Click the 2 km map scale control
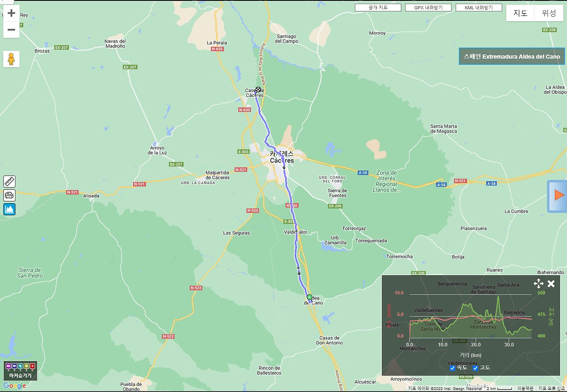Screen dimensions: 567x392 (x=499, y=388)
